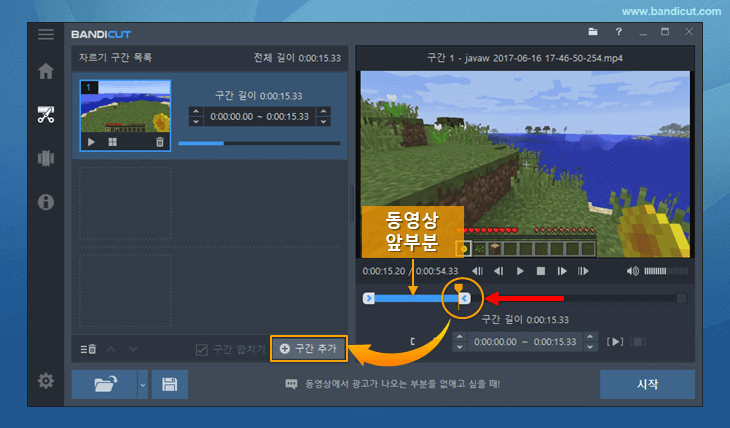Play the selected segment with the bracketed play icon
The height and width of the screenshot is (428, 730).
pyautogui.click(x=615, y=342)
